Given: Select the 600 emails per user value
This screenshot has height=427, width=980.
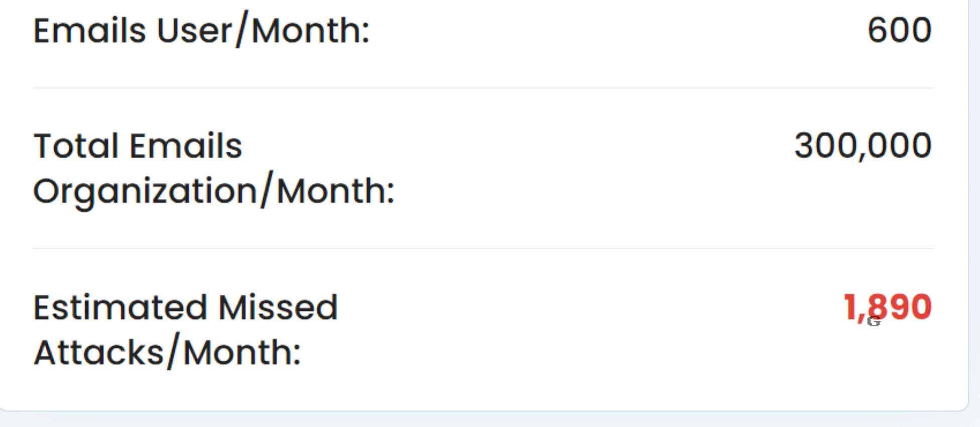Looking at the screenshot, I should (899, 31).
